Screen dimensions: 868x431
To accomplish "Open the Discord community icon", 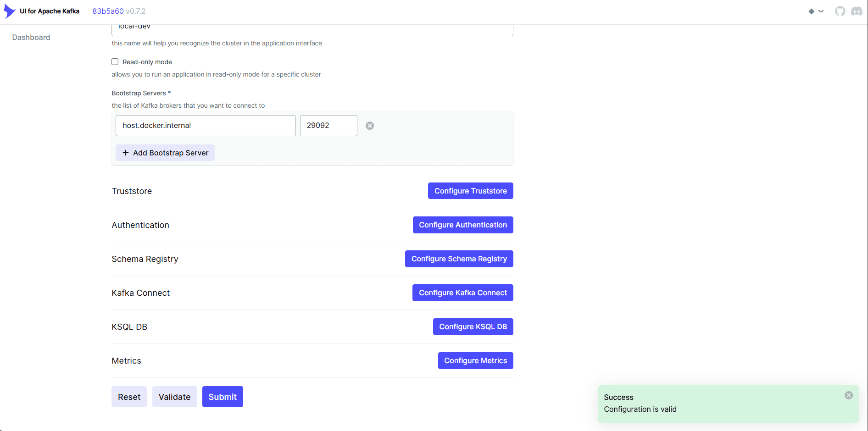I will (857, 11).
